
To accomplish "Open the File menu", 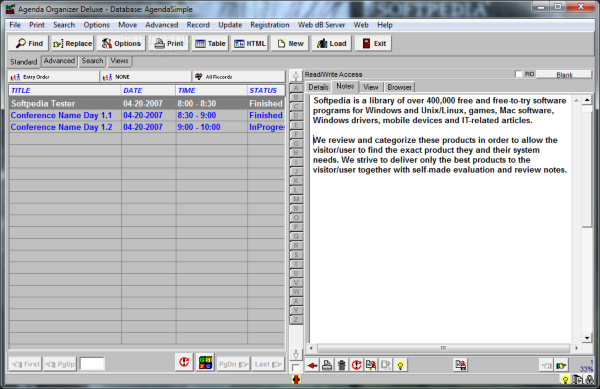I will 15,25.
